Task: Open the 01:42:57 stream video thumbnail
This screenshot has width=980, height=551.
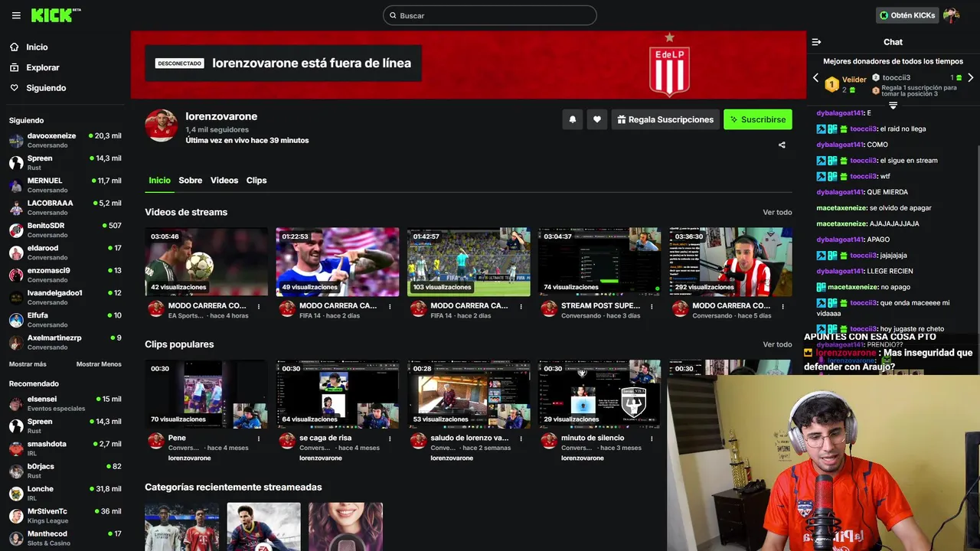Action: (469, 262)
